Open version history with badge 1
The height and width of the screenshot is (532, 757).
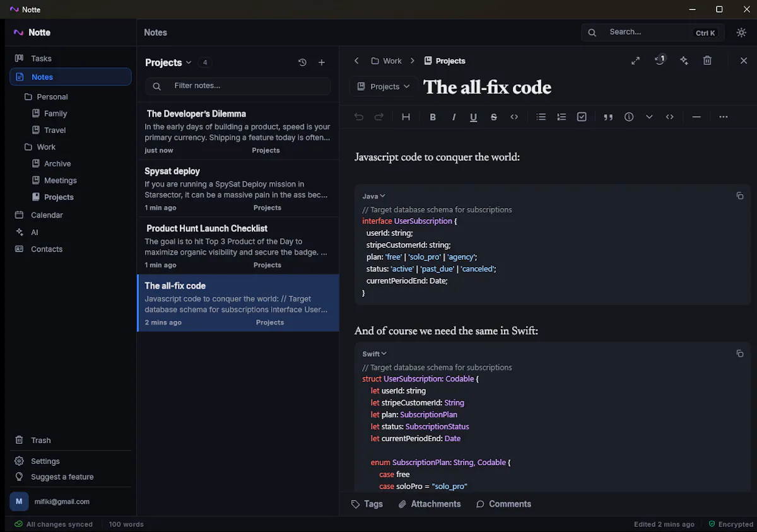[x=660, y=60]
